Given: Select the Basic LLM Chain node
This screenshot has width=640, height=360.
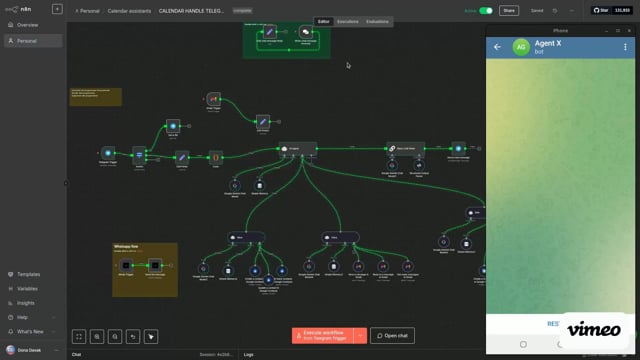Looking at the screenshot, I should pos(405,149).
